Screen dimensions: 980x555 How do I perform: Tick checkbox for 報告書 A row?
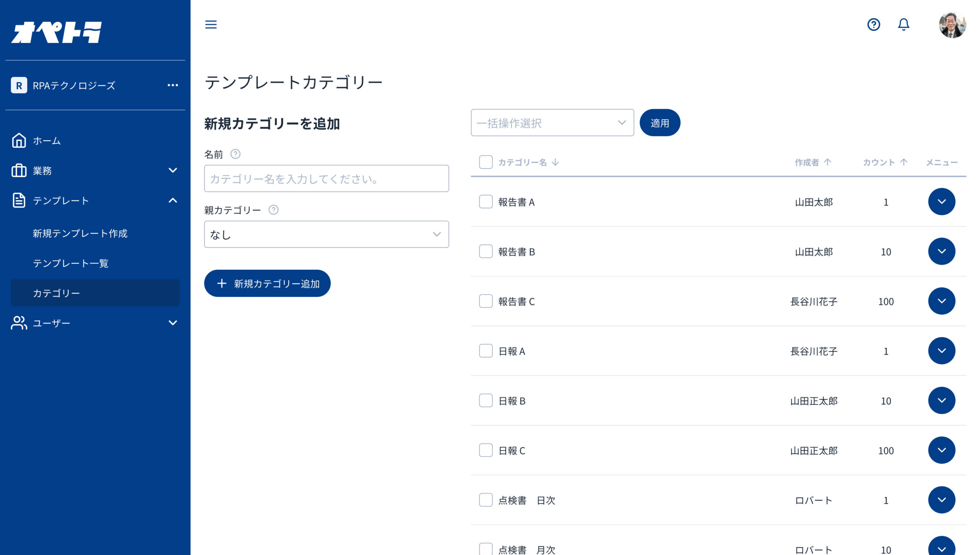point(486,202)
